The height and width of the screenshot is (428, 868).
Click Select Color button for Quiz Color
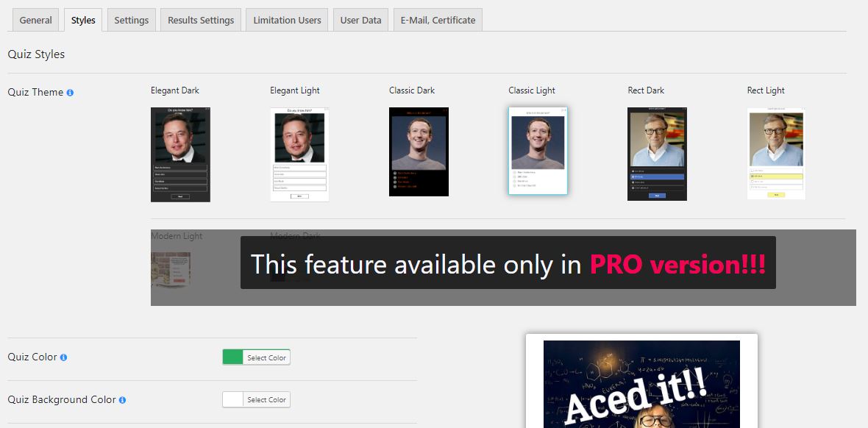coord(267,357)
